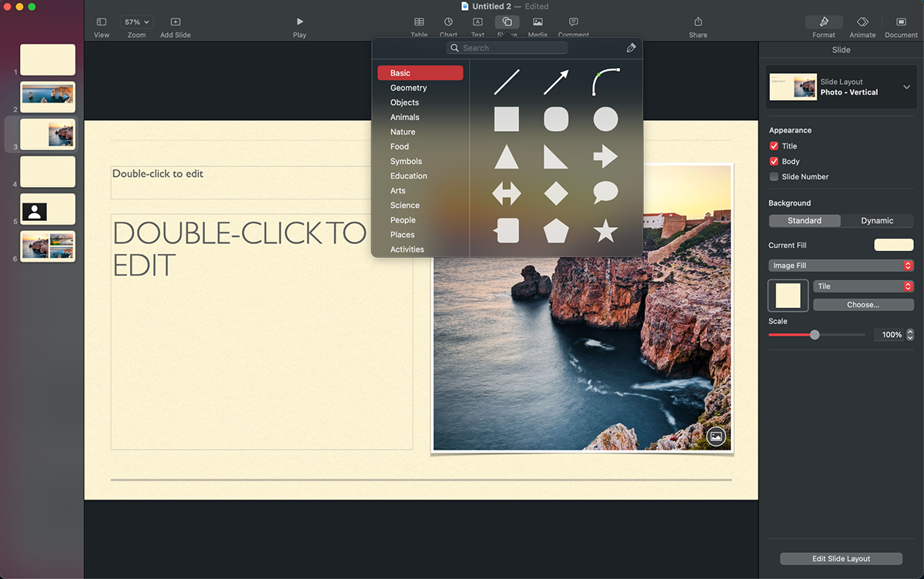Insert the square shape
Viewport: 924px width, 579px height.
[x=507, y=119]
